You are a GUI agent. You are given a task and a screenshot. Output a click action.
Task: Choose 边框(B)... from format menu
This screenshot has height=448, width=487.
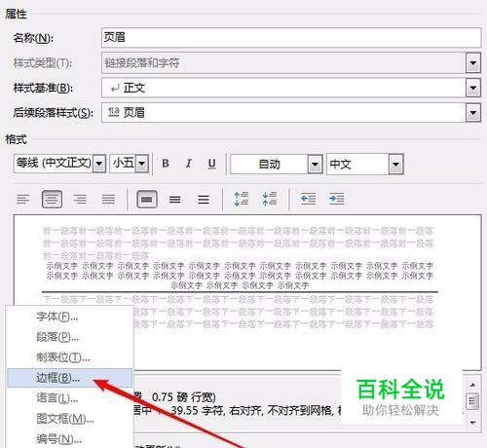pyautogui.click(x=70, y=378)
